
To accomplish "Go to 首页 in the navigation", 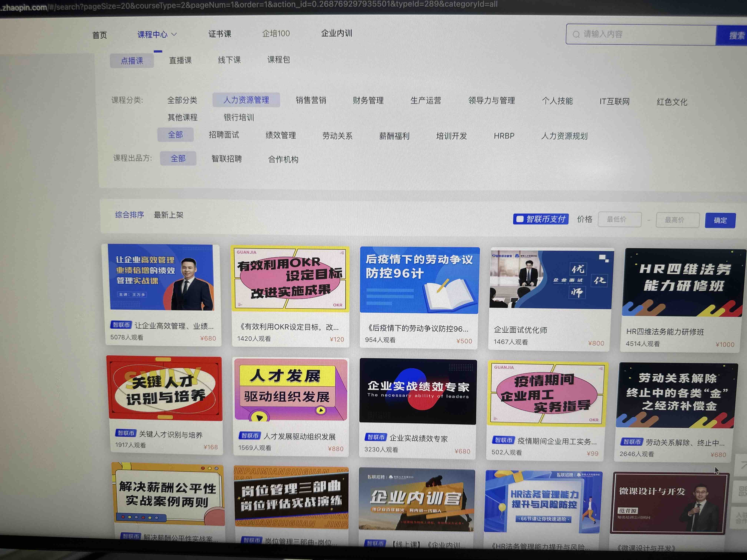I will [100, 35].
